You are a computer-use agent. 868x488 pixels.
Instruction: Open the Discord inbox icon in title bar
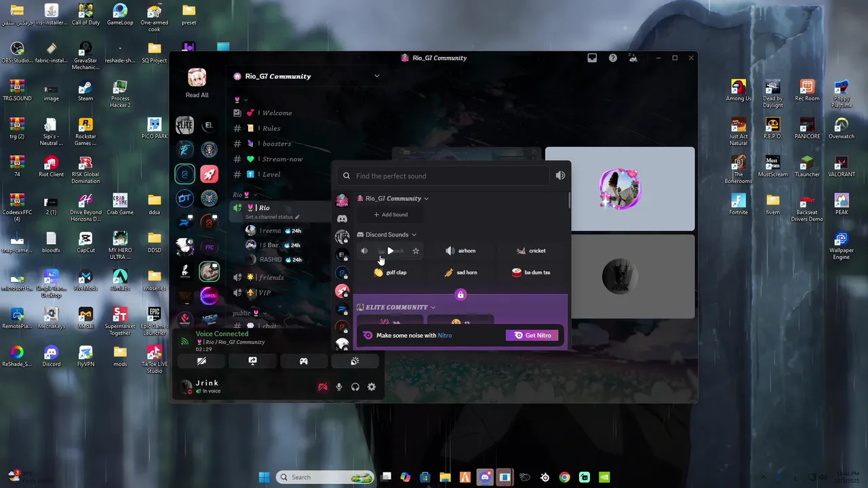click(592, 58)
